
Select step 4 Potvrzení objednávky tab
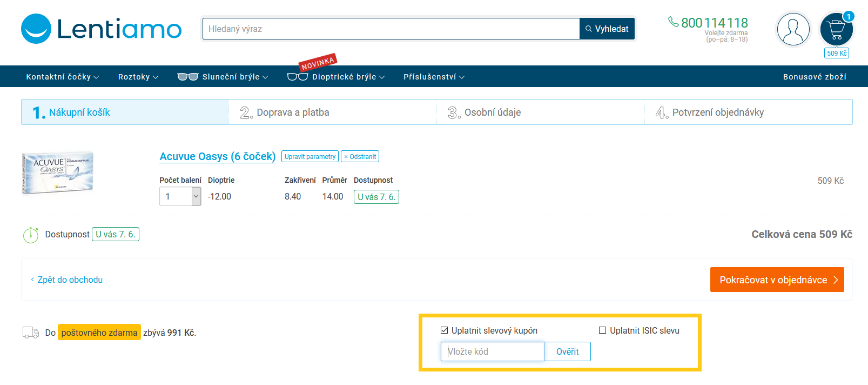coord(749,112)
